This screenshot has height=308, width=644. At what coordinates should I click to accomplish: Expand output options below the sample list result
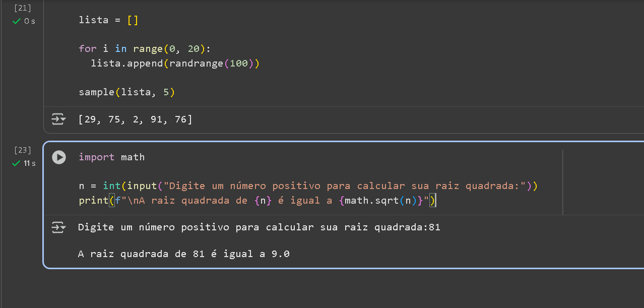59,119
